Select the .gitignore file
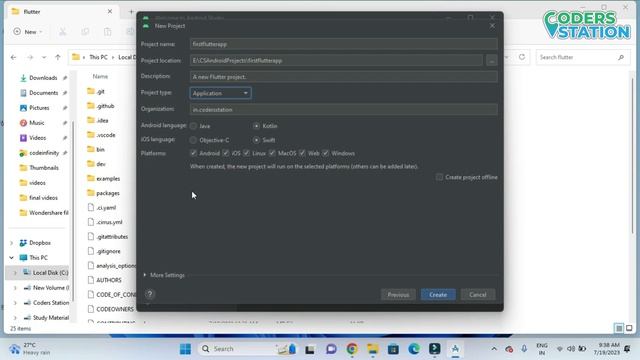The width and height of the screenshot is (640, 360). (x=108, y=251)
